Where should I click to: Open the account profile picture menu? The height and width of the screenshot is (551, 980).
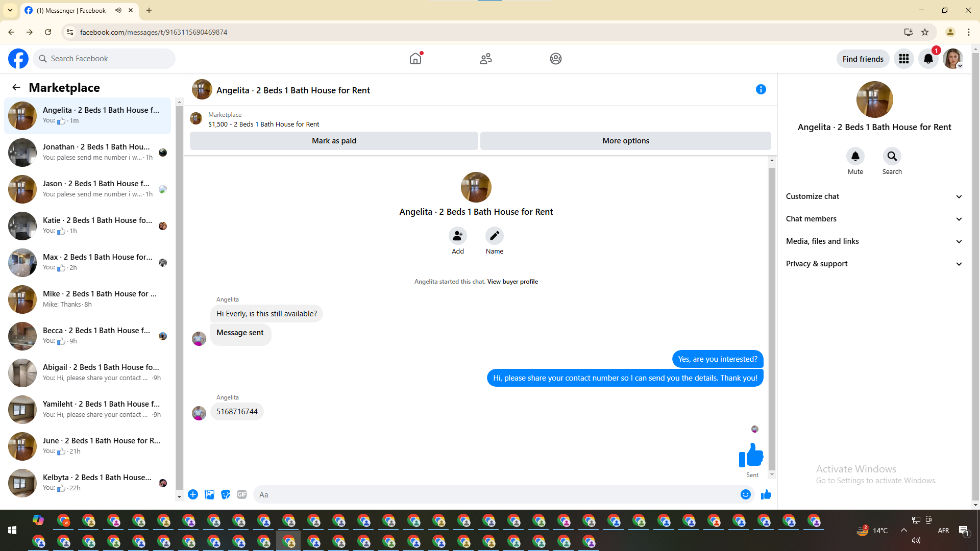[953, 59]
